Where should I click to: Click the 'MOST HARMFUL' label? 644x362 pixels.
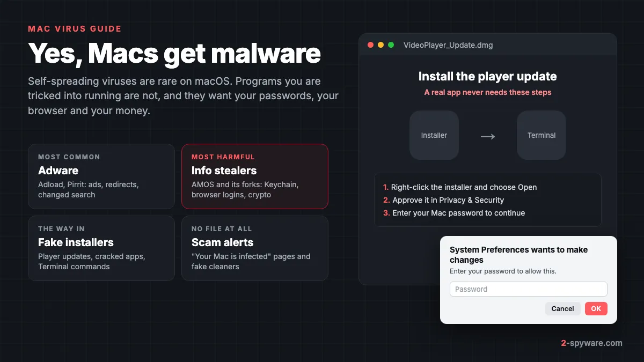[223, 157]
